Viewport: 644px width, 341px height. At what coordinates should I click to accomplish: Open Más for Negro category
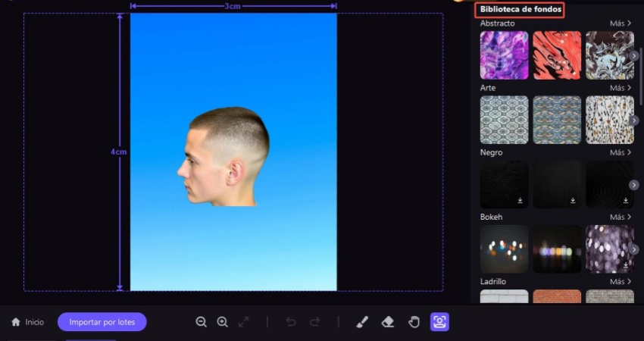pyautogui.click(x=620, y=152)
